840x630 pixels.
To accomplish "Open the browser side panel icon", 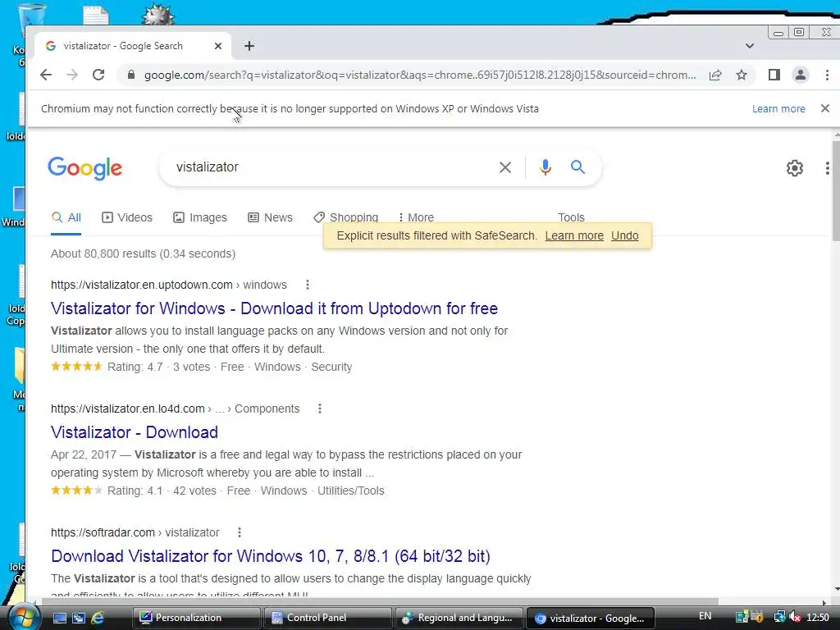I will coord(774,75).
